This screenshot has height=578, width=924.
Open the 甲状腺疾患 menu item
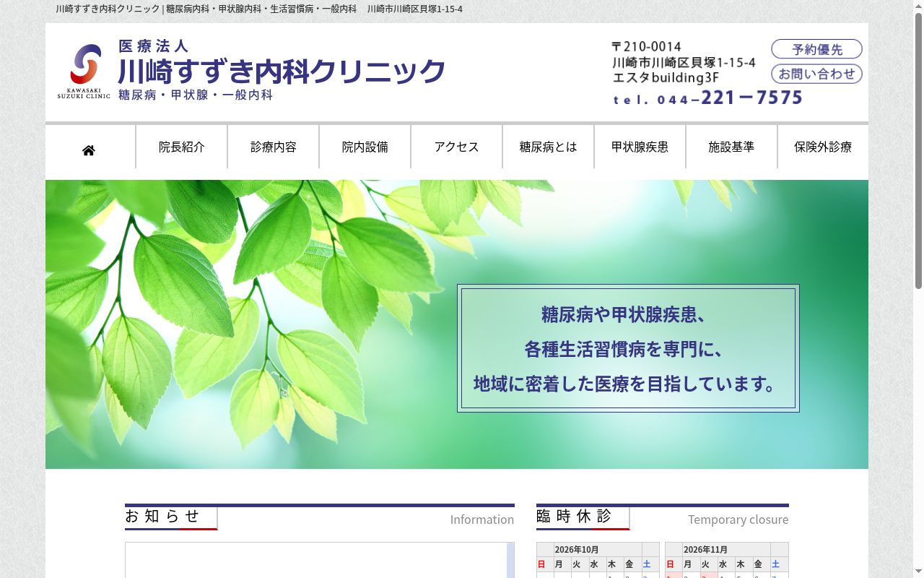[640, 147]
